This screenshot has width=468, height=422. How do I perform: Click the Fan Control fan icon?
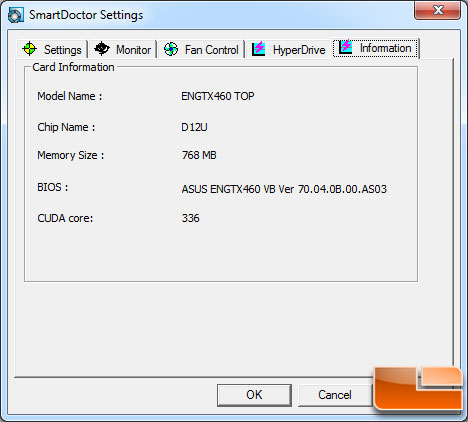point(171,49)
